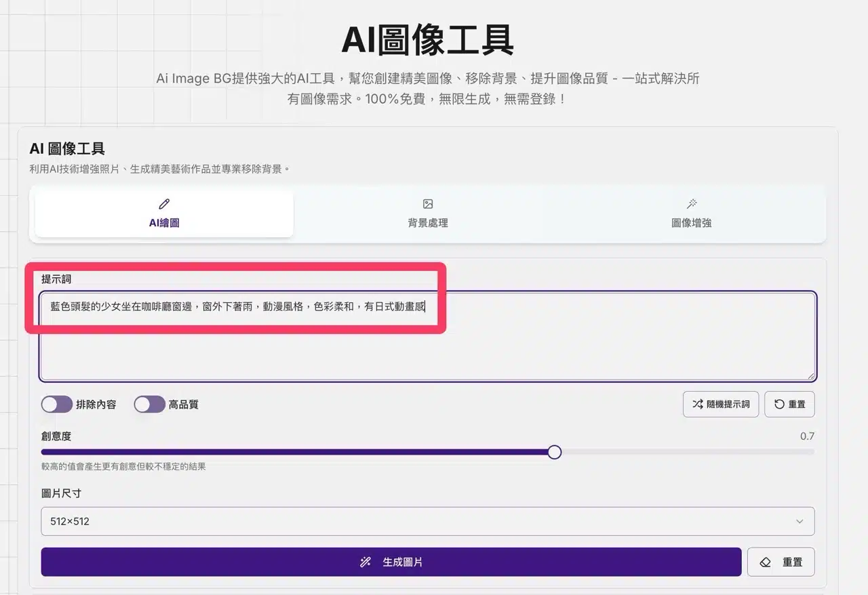This screenshot has height=595, width=868.
Task: Click the pencil icon on the AI繪圖 tab
Action: 164,204
